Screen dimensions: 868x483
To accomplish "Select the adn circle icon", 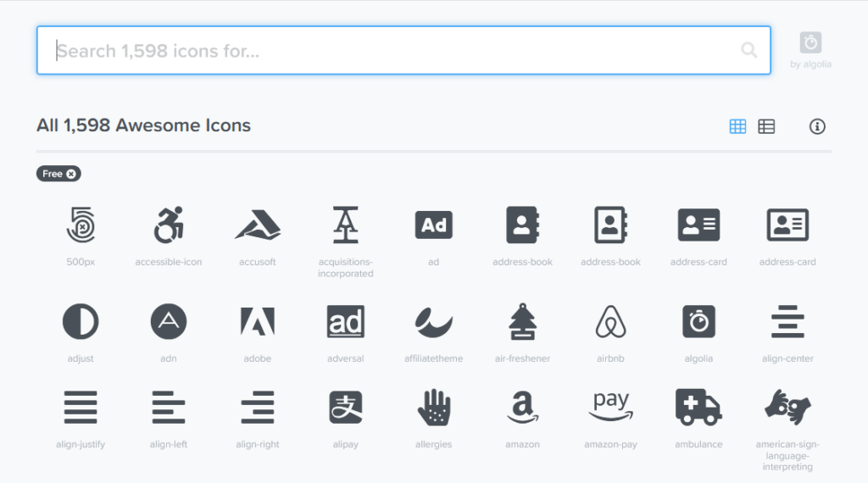I will tap(169, 321).
